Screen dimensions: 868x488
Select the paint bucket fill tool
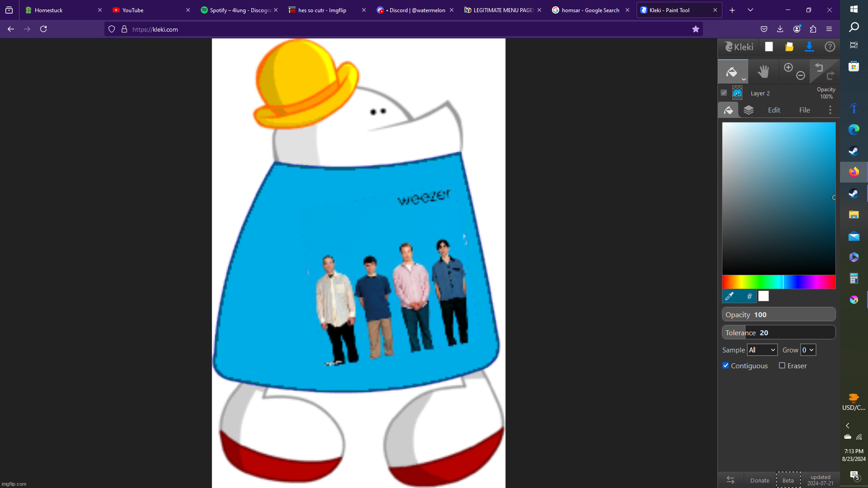[731, 71]
